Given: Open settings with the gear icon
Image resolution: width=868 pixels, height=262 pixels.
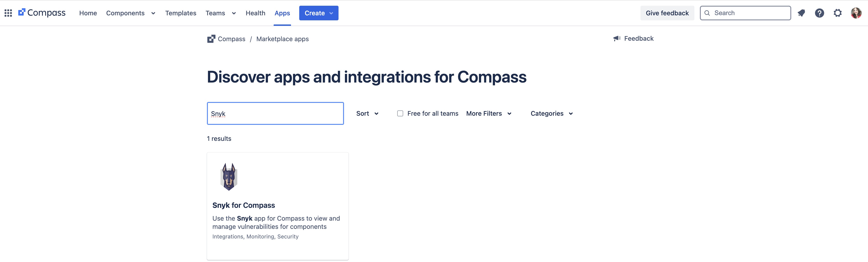Looking at the screenshot, I should pos(838,13).
